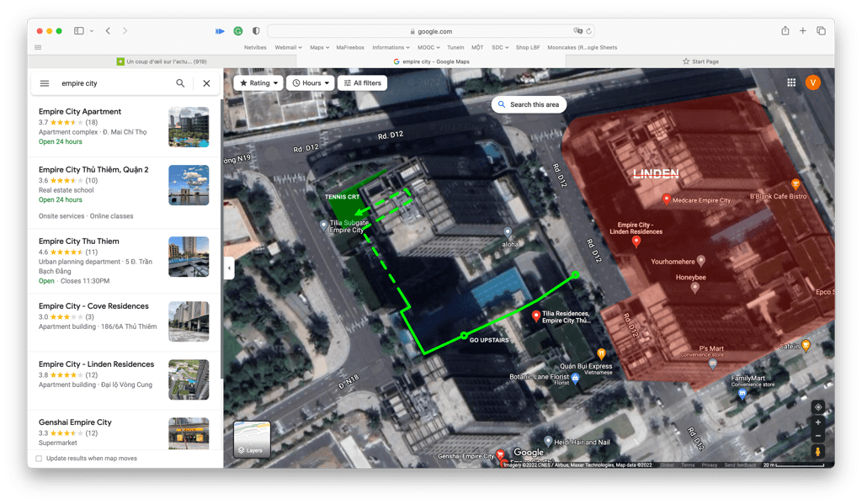The height and width of the screenshot is (504, 862).
Task: Enable 'Update results when map moves'
Action: coord(39,459)
